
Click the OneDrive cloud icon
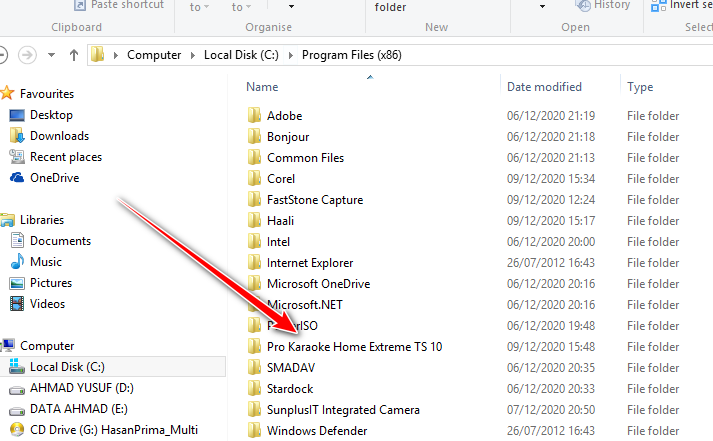[17, 177]
